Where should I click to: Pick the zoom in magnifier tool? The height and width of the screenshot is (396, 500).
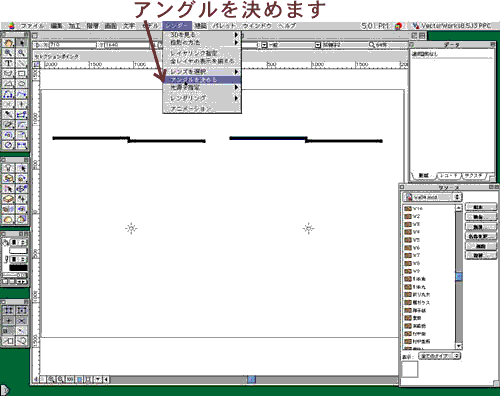click(8, 53)
